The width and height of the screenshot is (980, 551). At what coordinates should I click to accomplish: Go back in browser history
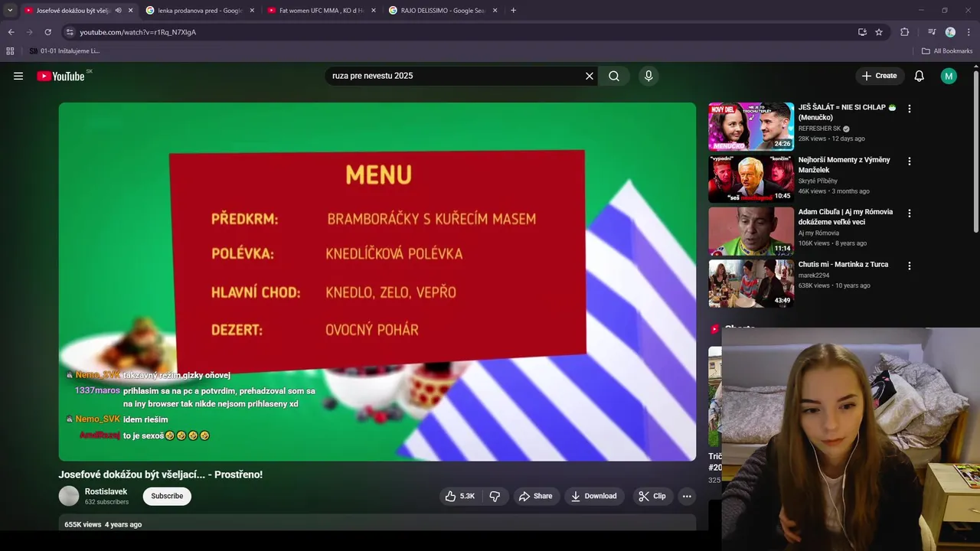coord(11,32)
